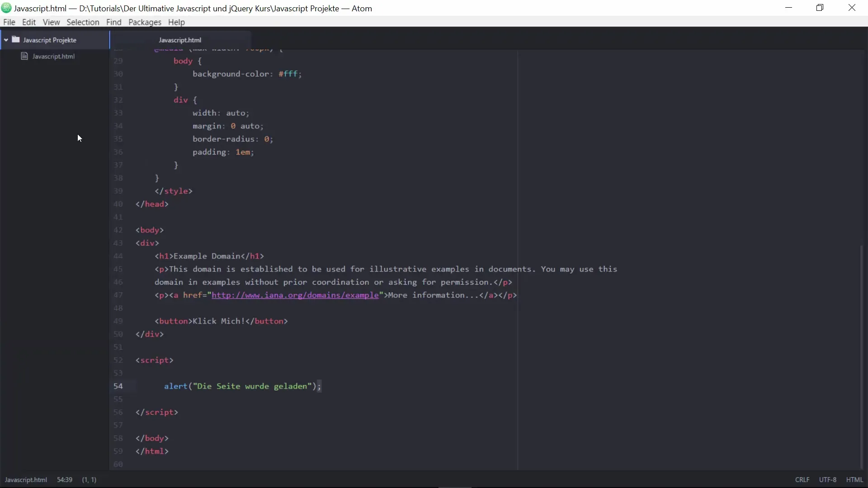Click the closing </head> tag line

click(x=152, y=204)
